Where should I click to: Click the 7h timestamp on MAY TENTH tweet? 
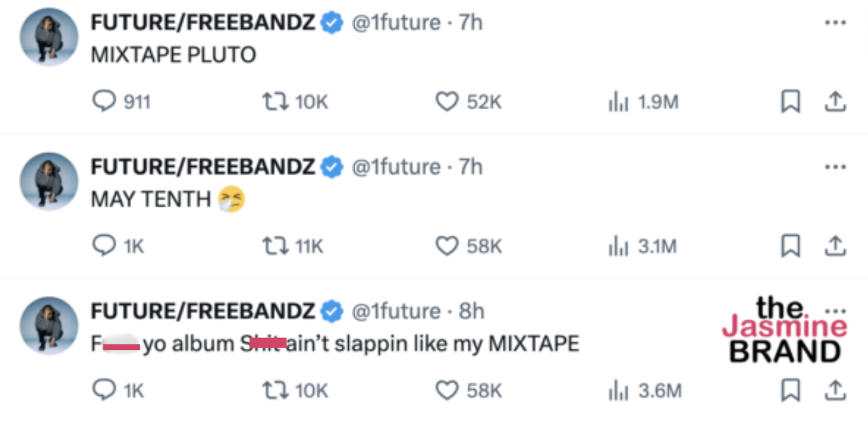point(472,166)
